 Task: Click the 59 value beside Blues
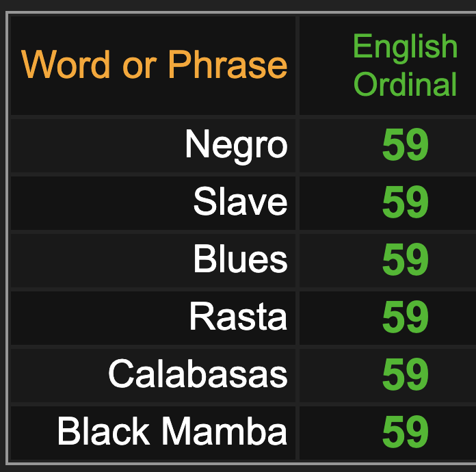click(x=406, y=260)
